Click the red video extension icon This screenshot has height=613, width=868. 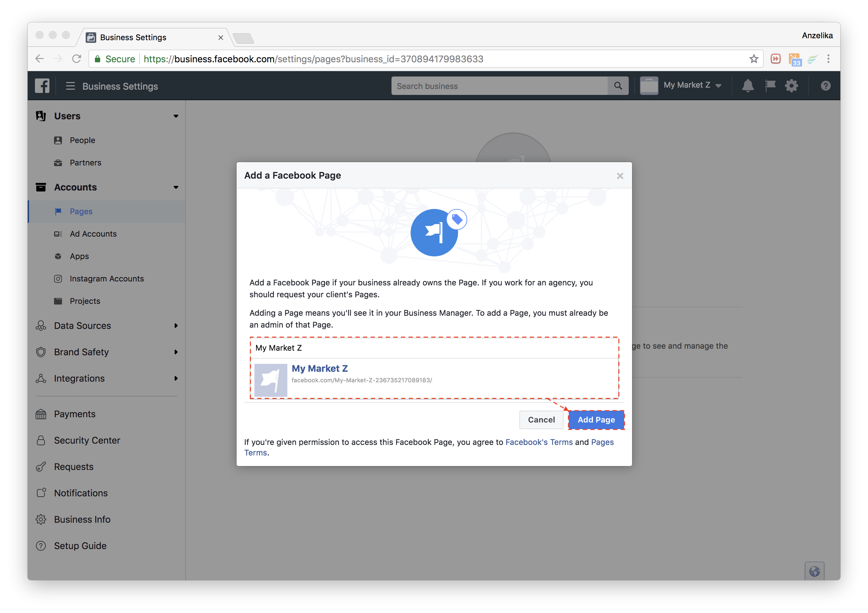pos(775,59)
